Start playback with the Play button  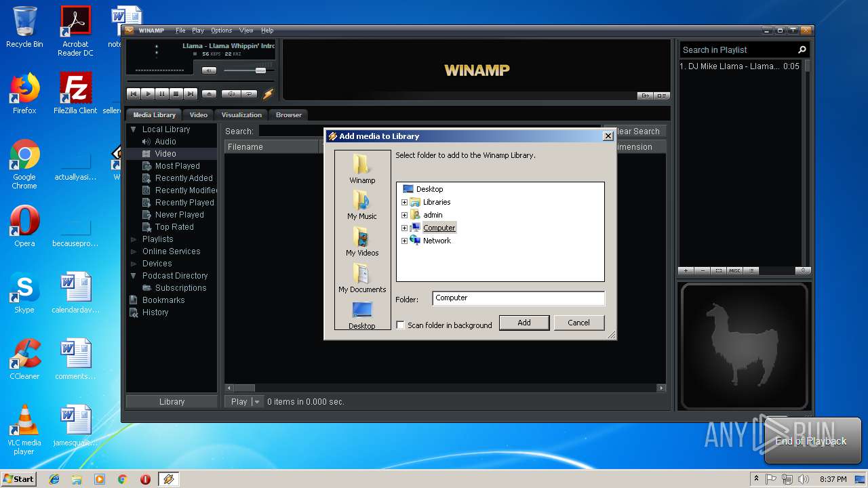148,94
